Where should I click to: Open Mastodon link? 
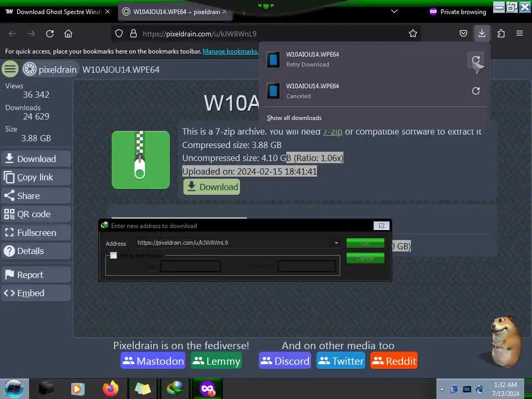click(x=153, y=361)
